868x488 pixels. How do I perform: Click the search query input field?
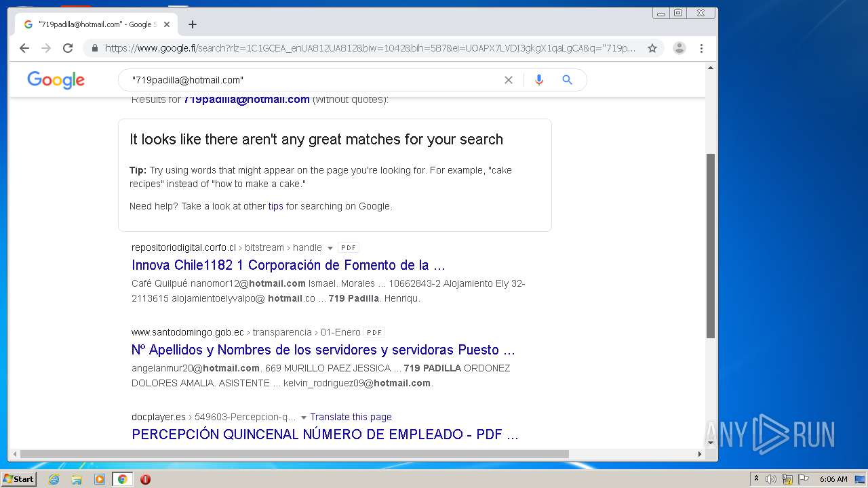click(312, 80)
